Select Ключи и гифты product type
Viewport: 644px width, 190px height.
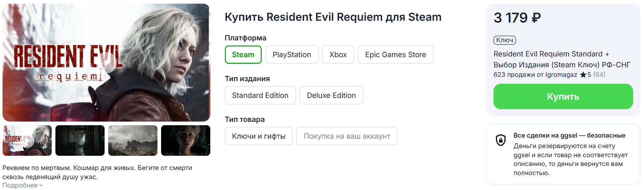pyautogui.click(x=259, y=136)
